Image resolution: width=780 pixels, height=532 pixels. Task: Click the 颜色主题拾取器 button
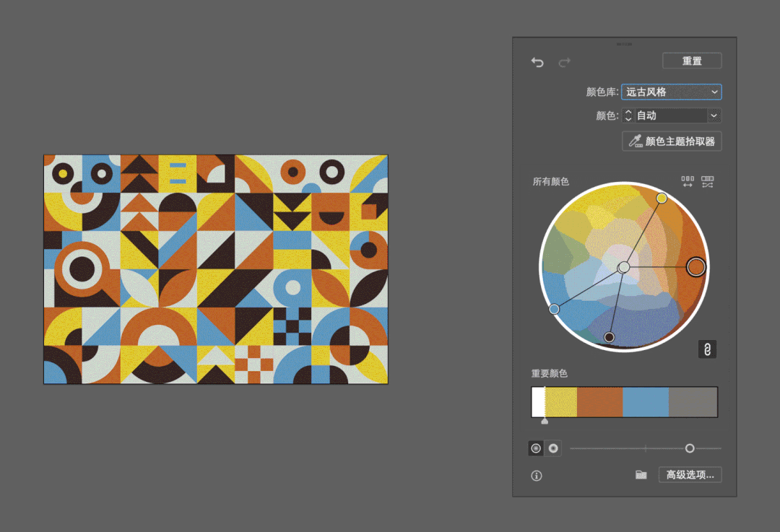671,141
